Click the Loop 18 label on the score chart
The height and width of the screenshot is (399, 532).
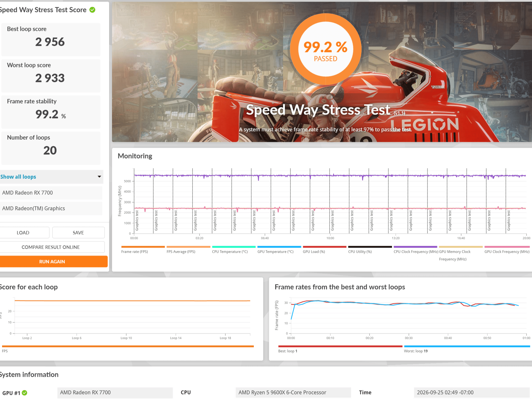click(x=225, y=338)
